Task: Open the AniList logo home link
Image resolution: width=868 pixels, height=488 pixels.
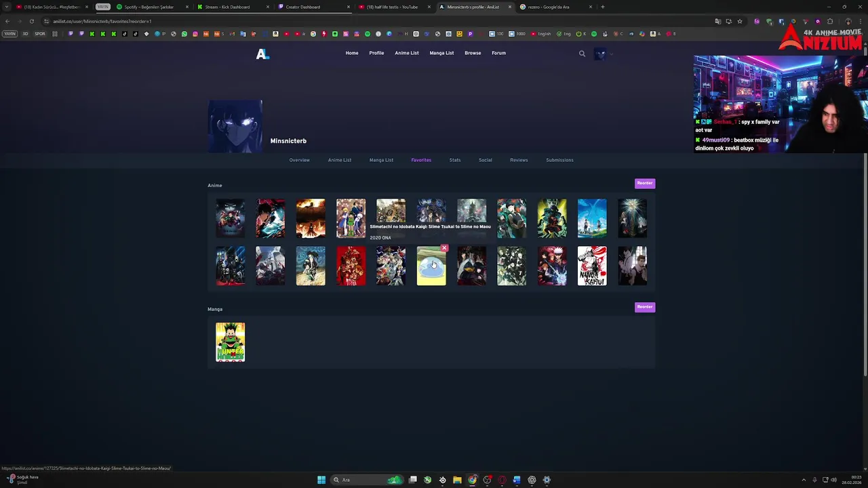Action: click(262, 54)
